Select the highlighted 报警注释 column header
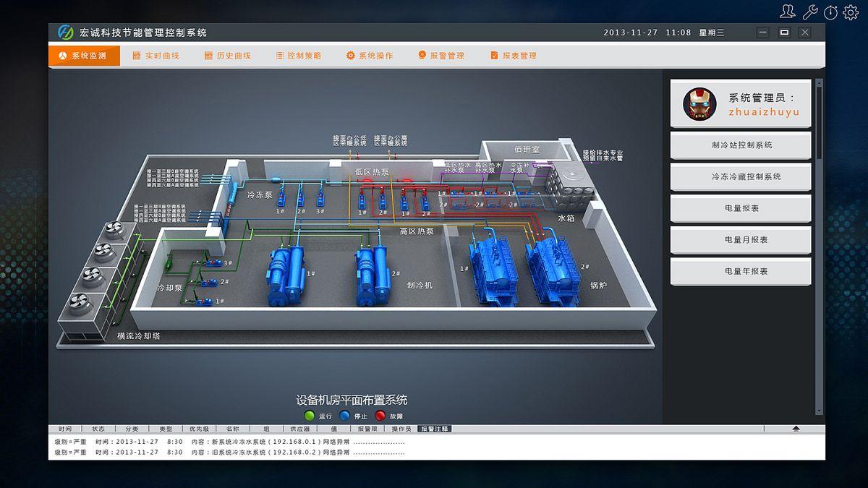The height and width of the screenshot is (488, 868). (435, 429)
